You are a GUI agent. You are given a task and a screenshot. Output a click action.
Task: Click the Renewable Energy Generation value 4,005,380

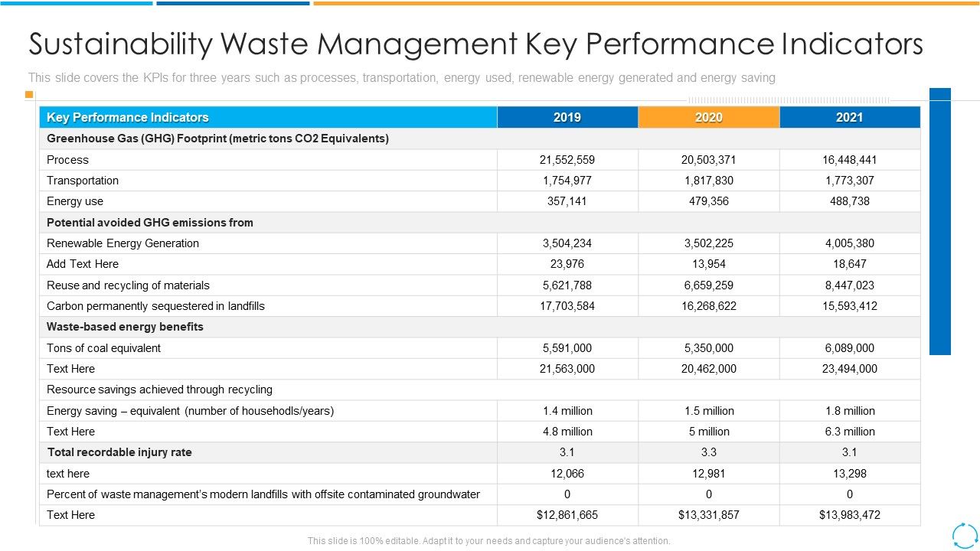tap(849, 243)
